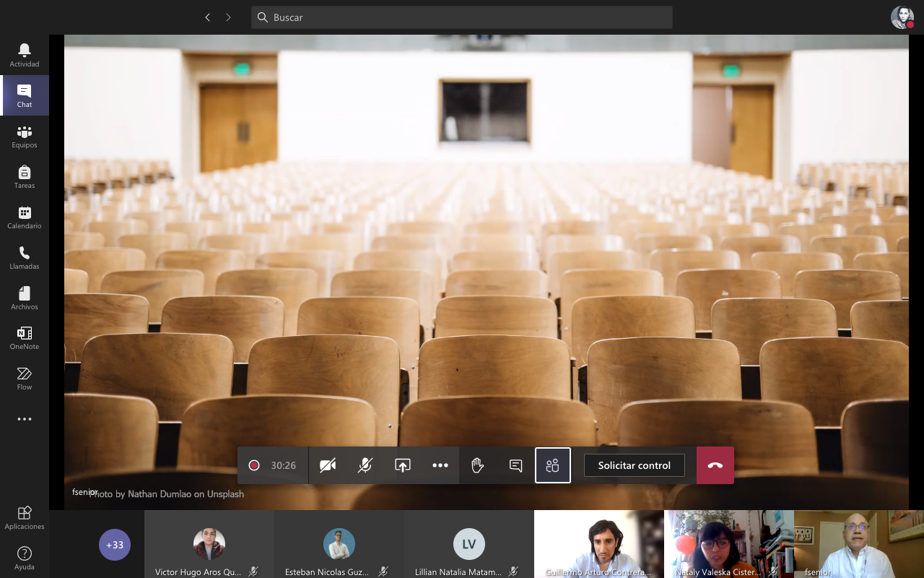The width and height of the screenshot is (924, 578).
Task: Open more actions in meeting toolbar
Action: click(440, 465)
